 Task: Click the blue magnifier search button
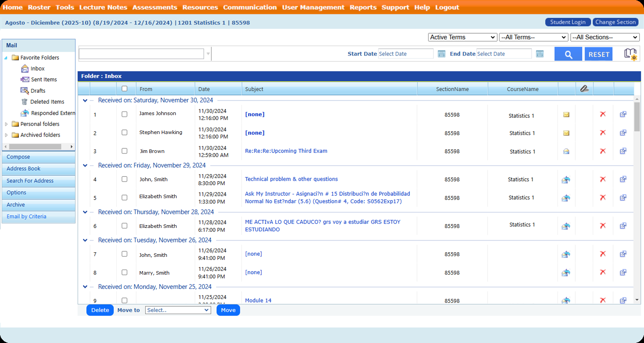pos(568,54)
